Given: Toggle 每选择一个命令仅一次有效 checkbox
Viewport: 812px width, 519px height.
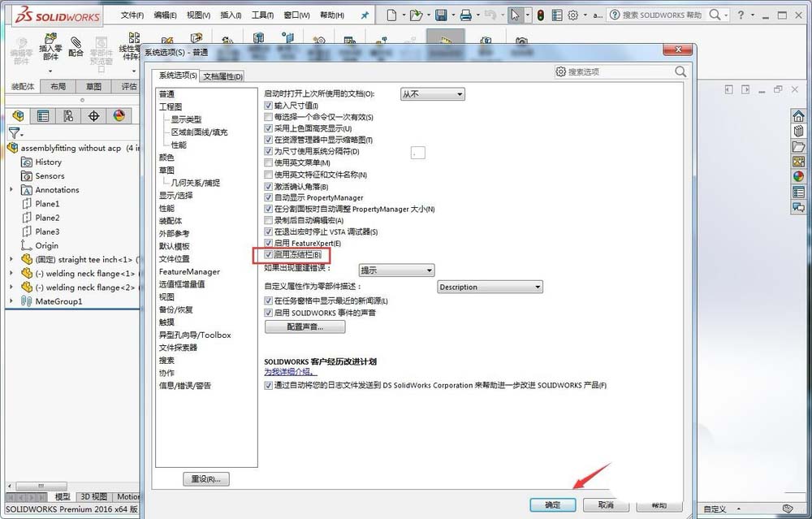Looking at the screenshot, I should pos(268,117).
